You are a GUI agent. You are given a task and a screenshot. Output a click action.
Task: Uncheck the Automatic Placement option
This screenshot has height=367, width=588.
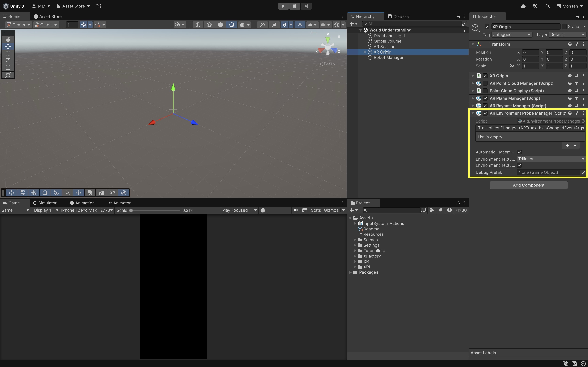click(519, 152)
